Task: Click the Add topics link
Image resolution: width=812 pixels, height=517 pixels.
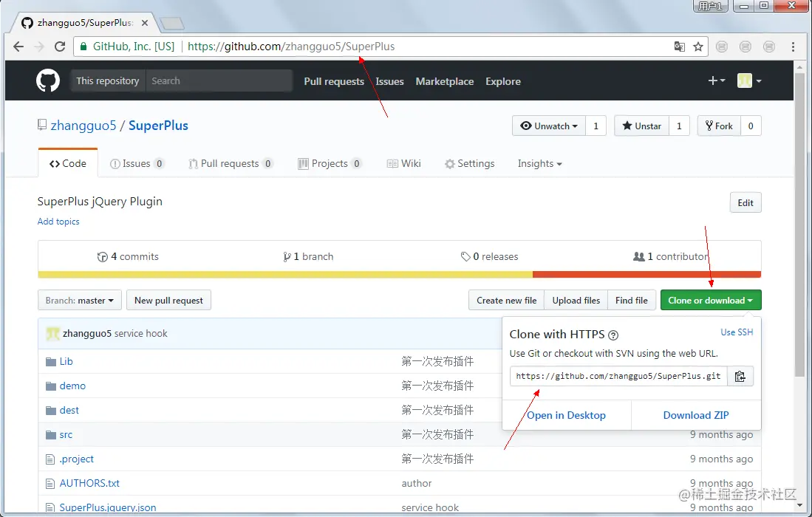Action: [58, 222]
